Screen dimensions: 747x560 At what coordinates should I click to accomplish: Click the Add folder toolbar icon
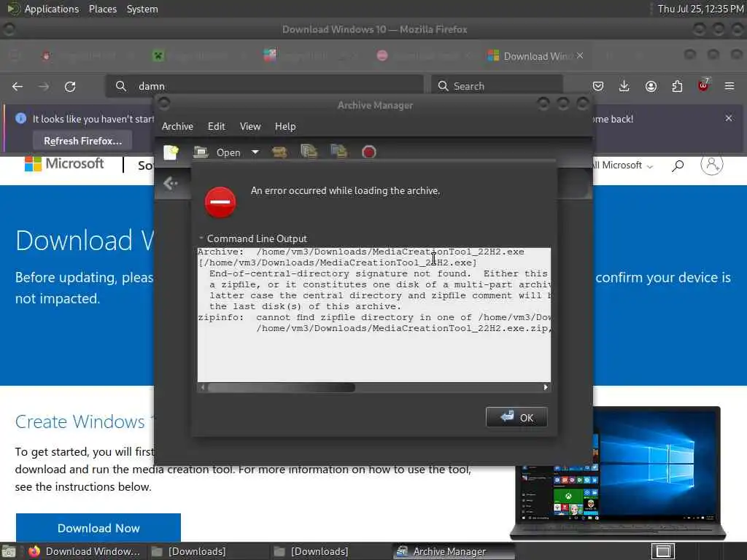[338, 152]
